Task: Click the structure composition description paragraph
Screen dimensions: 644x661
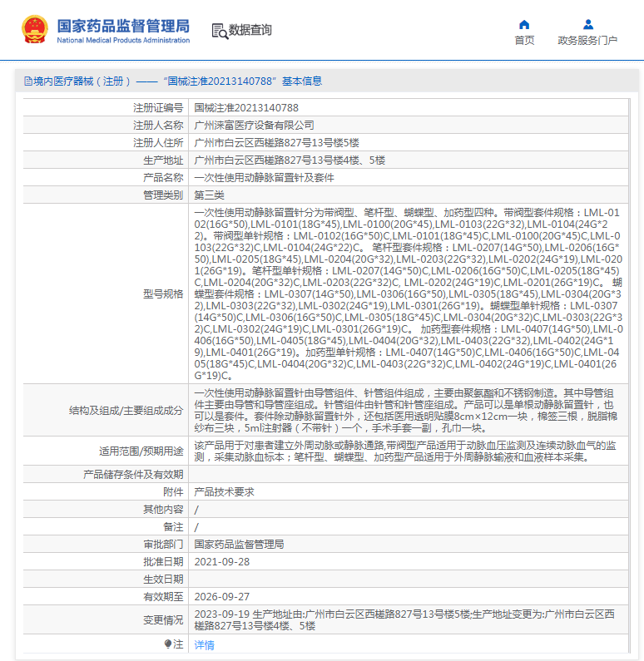Action: 406,410
